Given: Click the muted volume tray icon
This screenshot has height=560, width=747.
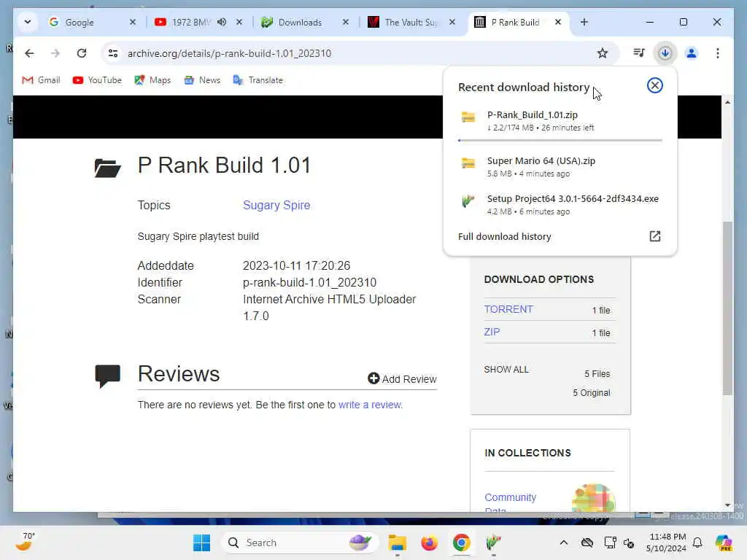Looking at the screenshot, I should (629, 542).
